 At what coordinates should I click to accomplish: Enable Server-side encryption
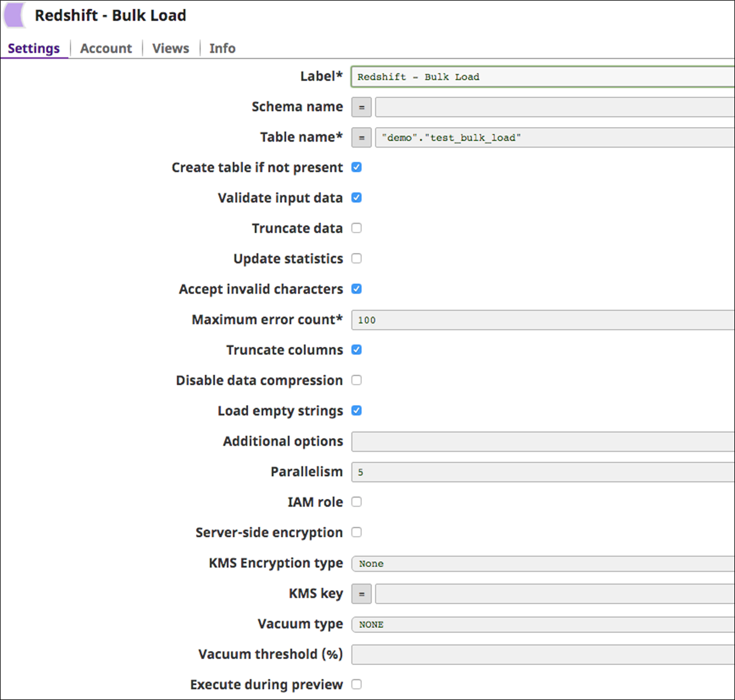tap(356, 532)
